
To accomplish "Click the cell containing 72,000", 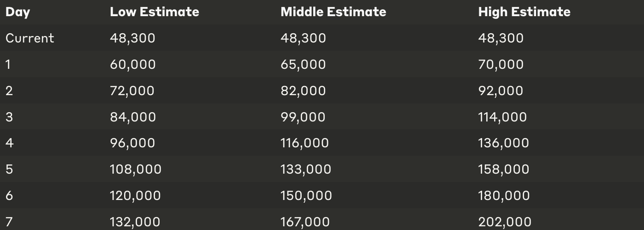I will [132, 91].
